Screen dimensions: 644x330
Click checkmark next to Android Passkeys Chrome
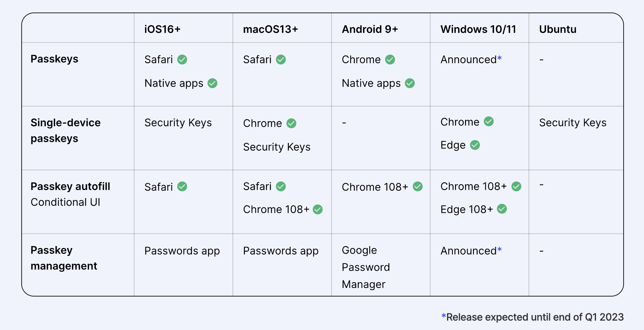(390, 59)
